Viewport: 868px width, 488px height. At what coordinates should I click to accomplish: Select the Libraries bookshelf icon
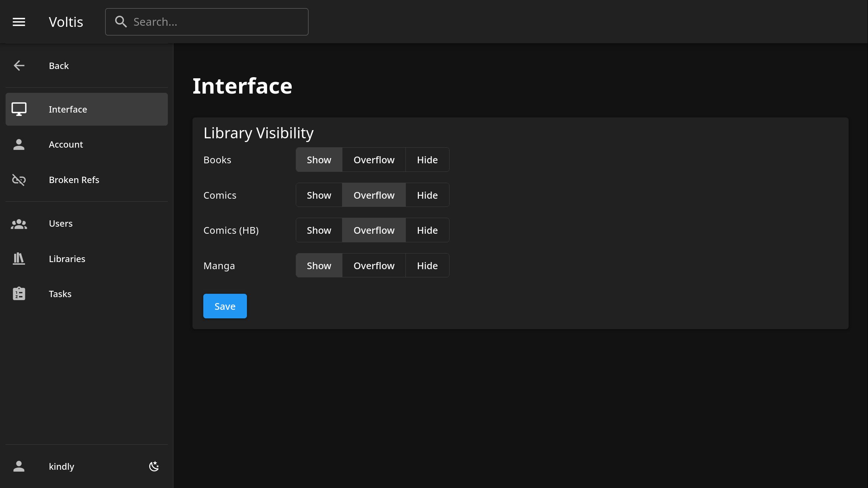pyautogui.click(x=19, y=259)
